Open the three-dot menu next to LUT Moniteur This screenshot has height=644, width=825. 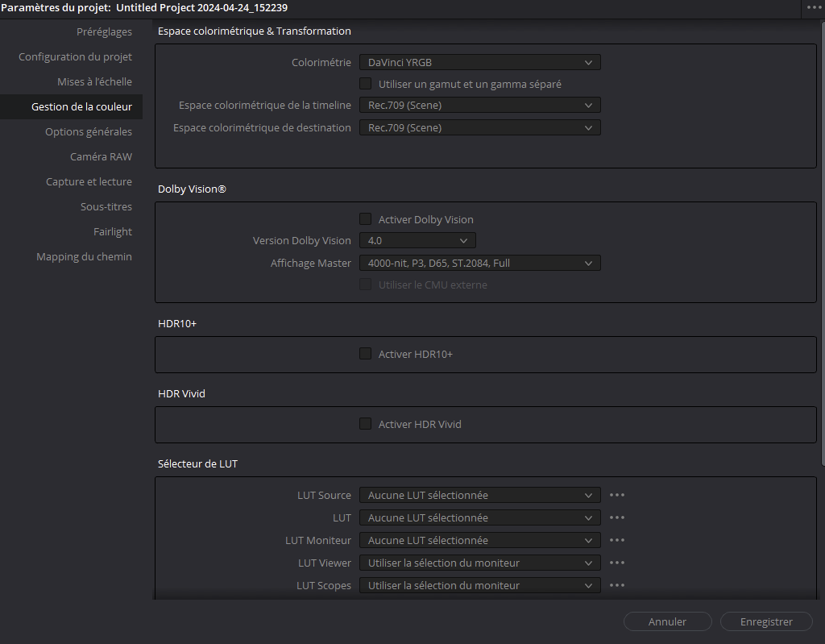(x=616, y=540)
